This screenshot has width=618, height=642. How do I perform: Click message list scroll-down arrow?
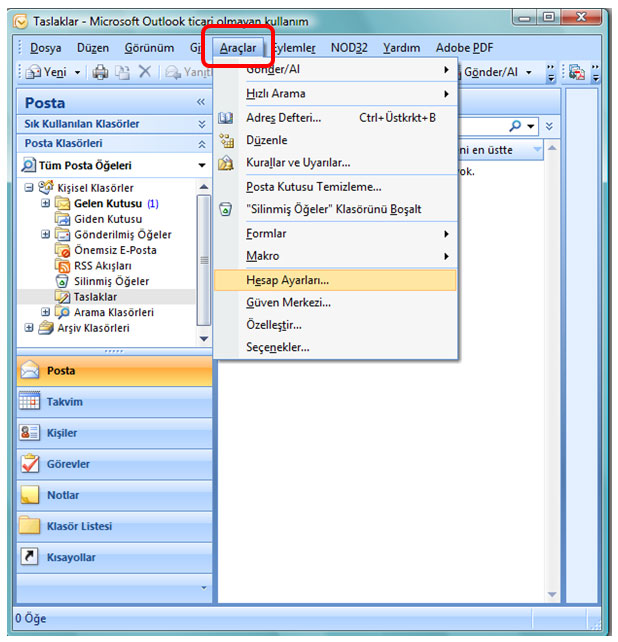coord(552,594)
